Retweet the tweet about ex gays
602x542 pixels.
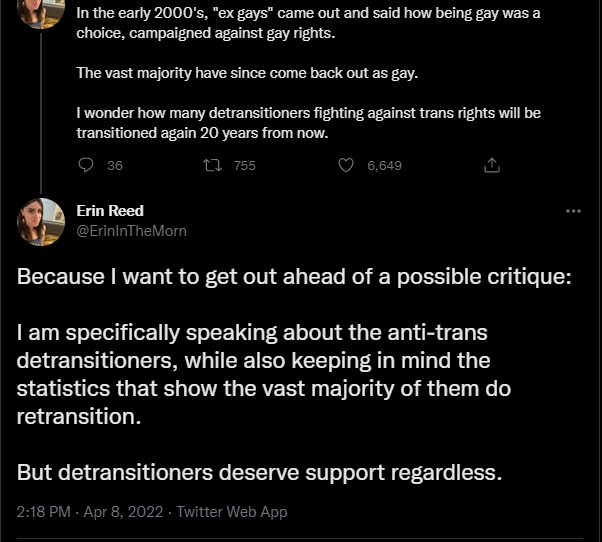click(212, 165)
